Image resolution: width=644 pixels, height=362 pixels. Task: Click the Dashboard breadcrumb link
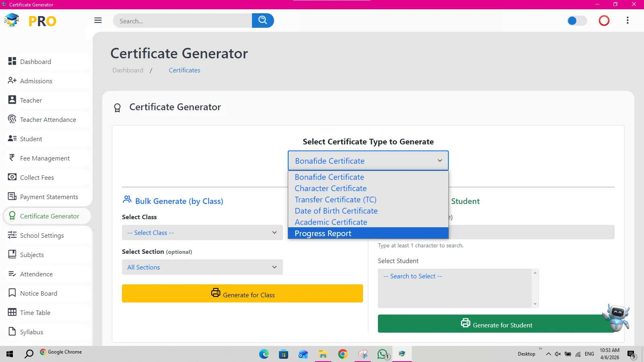click(x=128, y=70)
